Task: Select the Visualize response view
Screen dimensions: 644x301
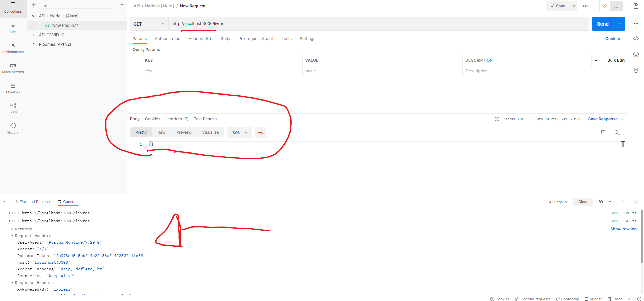Action: click(210, 132)
